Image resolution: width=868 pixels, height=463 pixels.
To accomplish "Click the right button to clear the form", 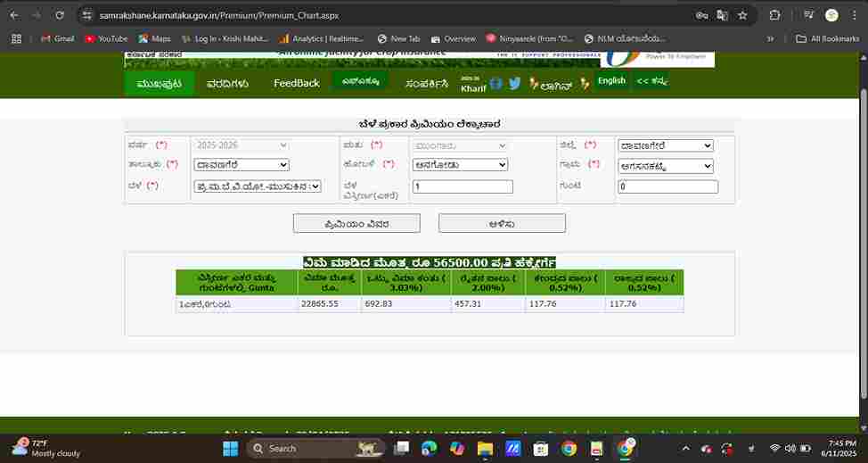I will coord(502,223).
